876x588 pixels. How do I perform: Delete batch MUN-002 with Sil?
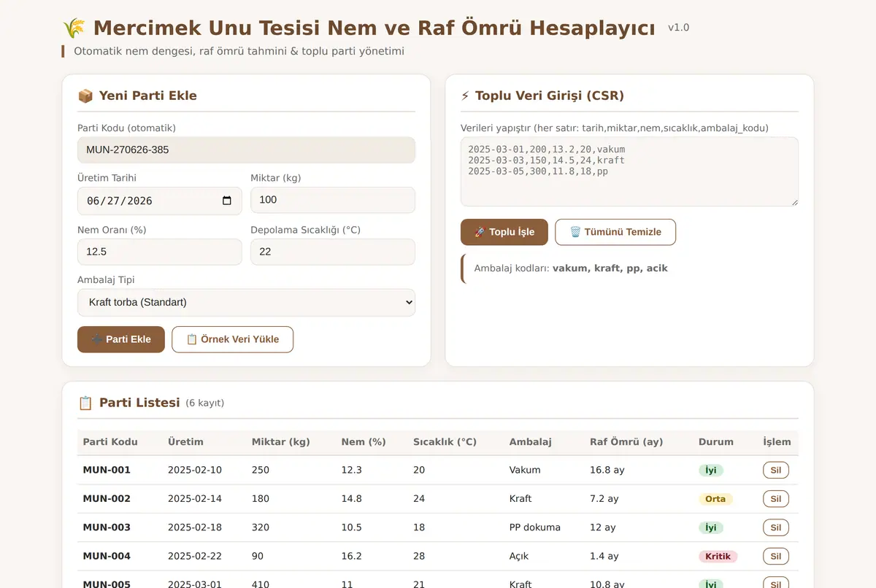776,499
